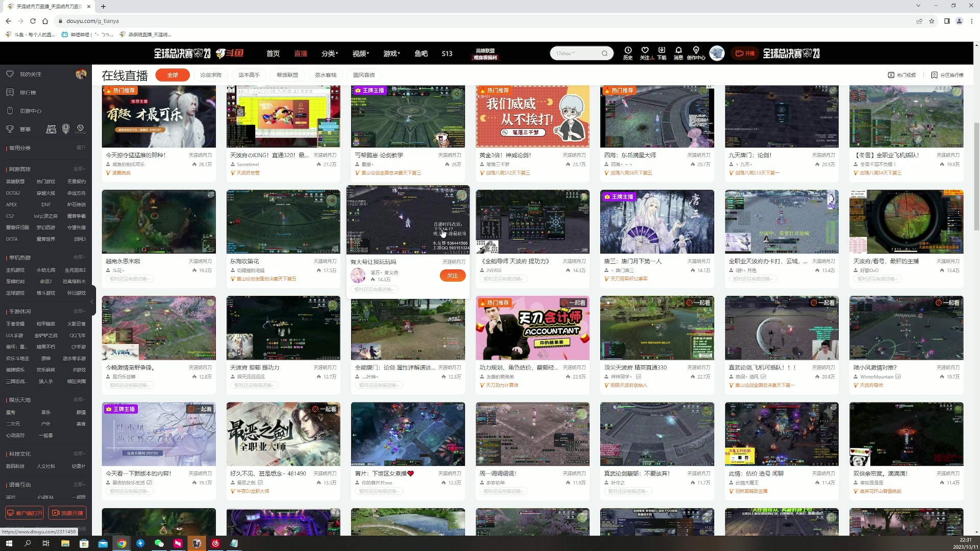The width and height of the screenshot is (980, 551).
Task: Open the 消息 messages bell icon
Action: (678, 53)
